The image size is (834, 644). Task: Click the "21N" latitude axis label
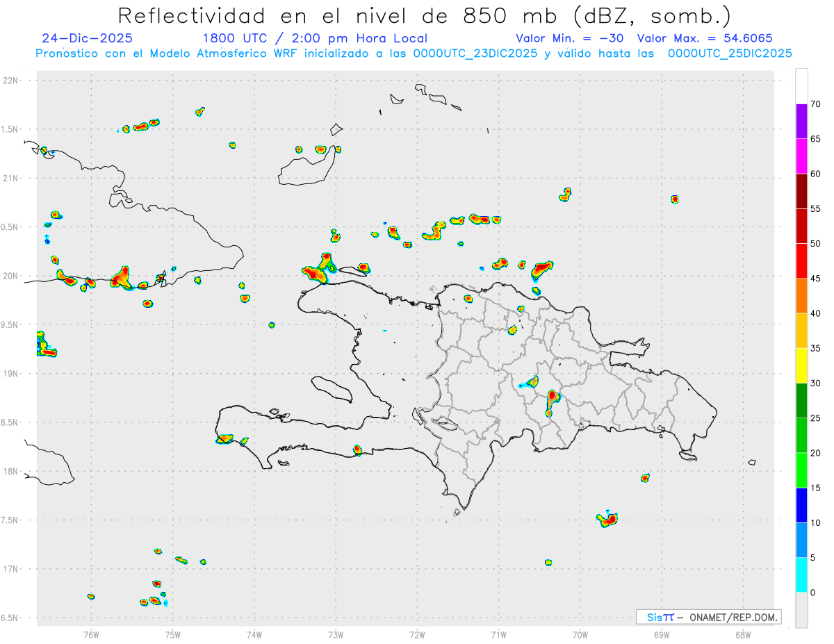(10, 179)
